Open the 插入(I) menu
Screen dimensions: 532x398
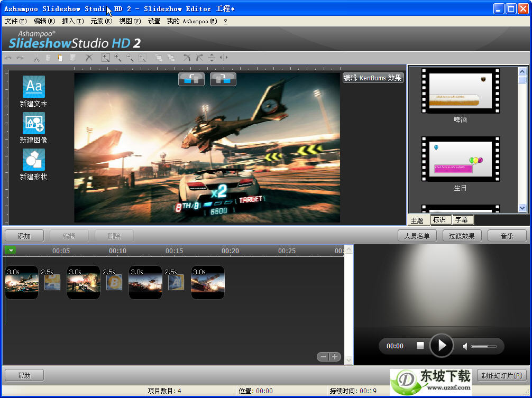pos(73,21)
